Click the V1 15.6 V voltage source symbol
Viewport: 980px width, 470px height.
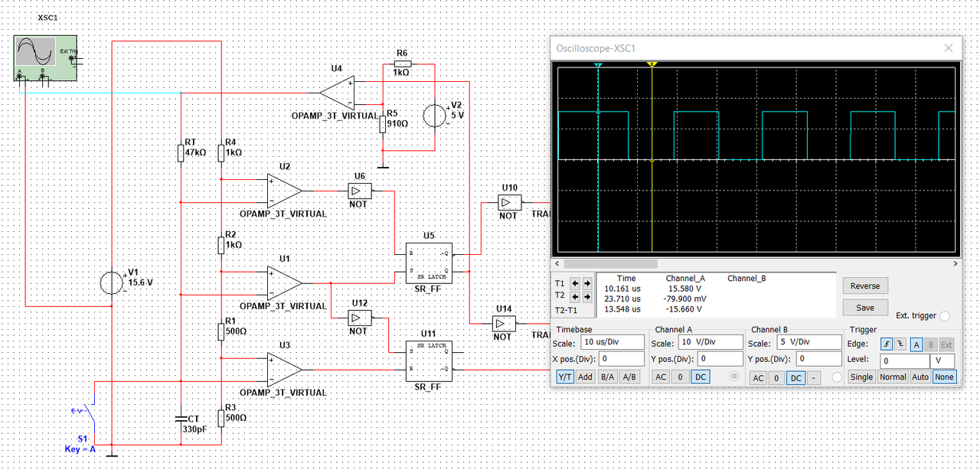(x=112, y=282)
